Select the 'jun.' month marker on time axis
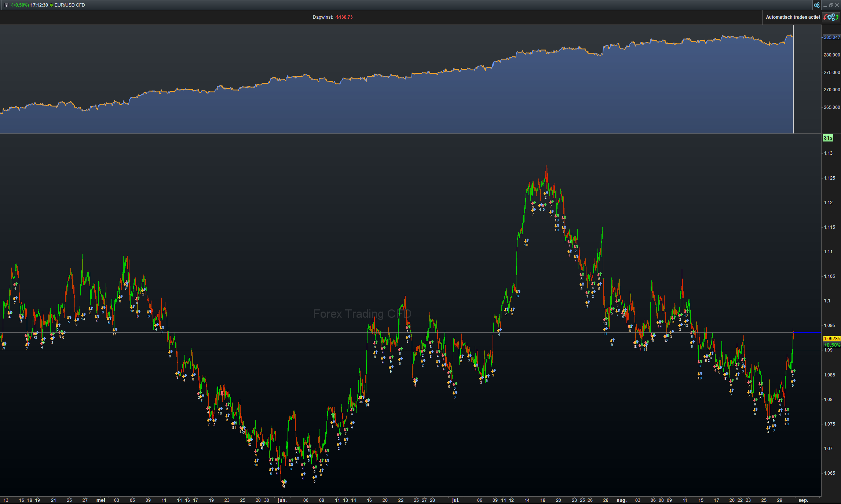 click(282, 500)
